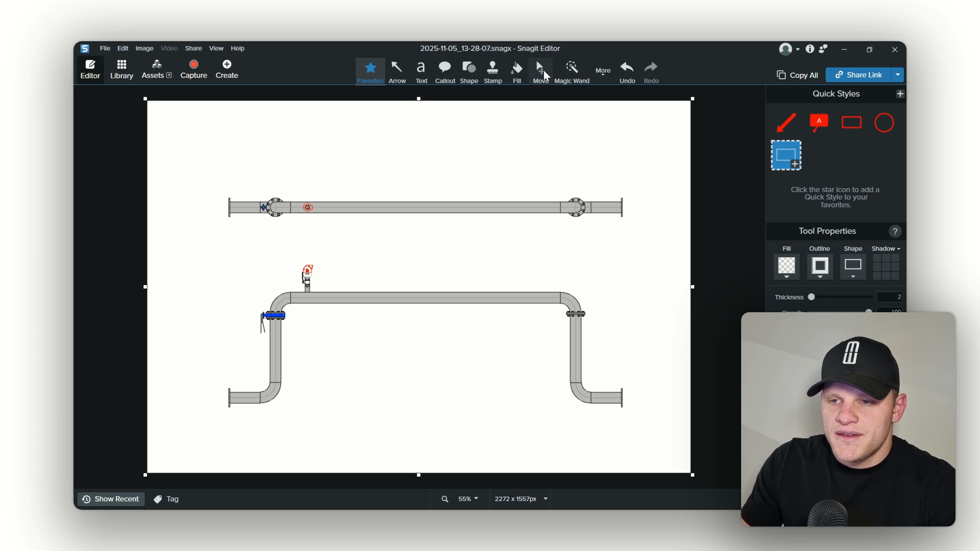The width and height of the screenshot is (980, 551).
Task: Toggle the Show Recent tray
Action: pyautogui.click(x=111, y=499)
